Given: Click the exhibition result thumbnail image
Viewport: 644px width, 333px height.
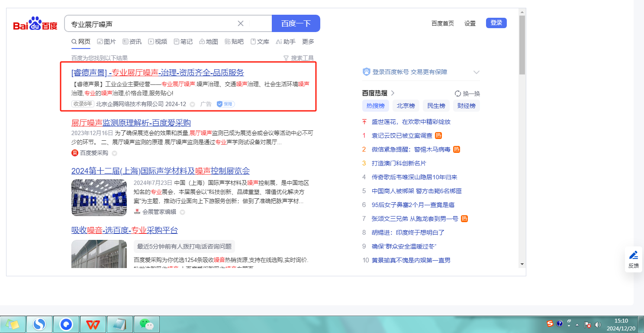Looking at the screenshot, I should pyautogui.click(x=99, y=197).
